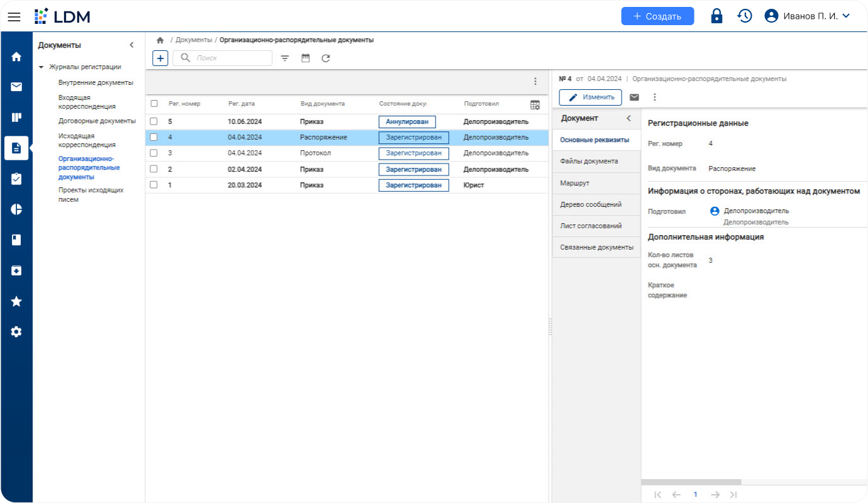
Task: Open the Иванов П. И. user dropdown
Action: pos(808,16)
